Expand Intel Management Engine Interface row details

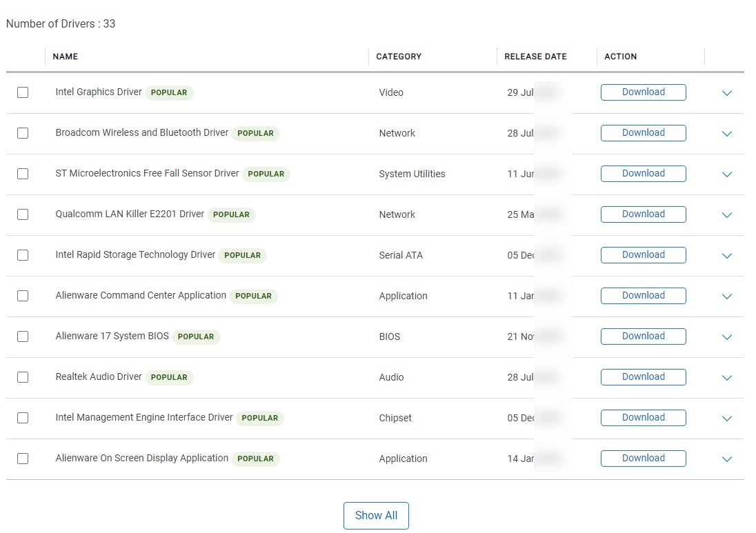726,419
